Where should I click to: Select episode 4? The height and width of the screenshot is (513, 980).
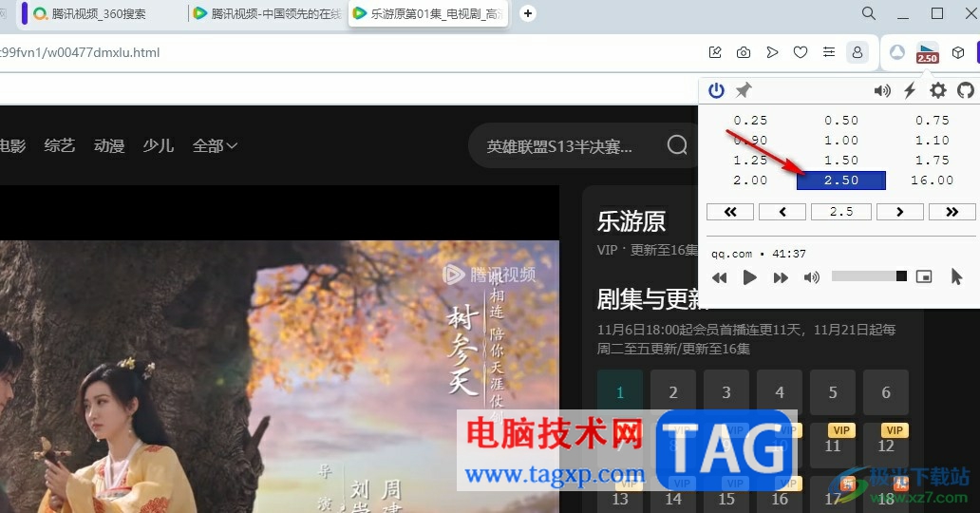click(x=780, y=393)
